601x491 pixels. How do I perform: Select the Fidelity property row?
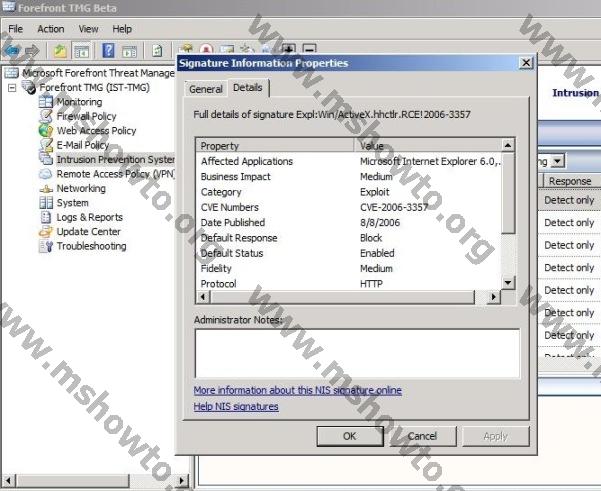coord(349,269)
